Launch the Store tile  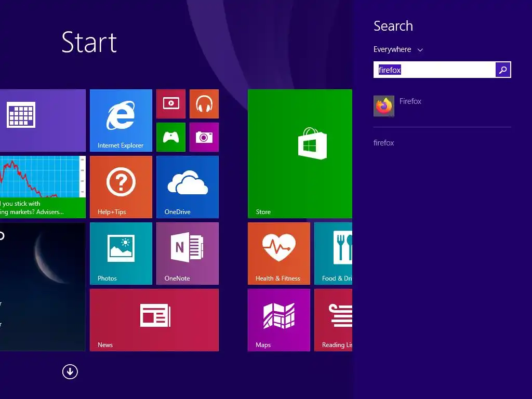click(300, 154)
